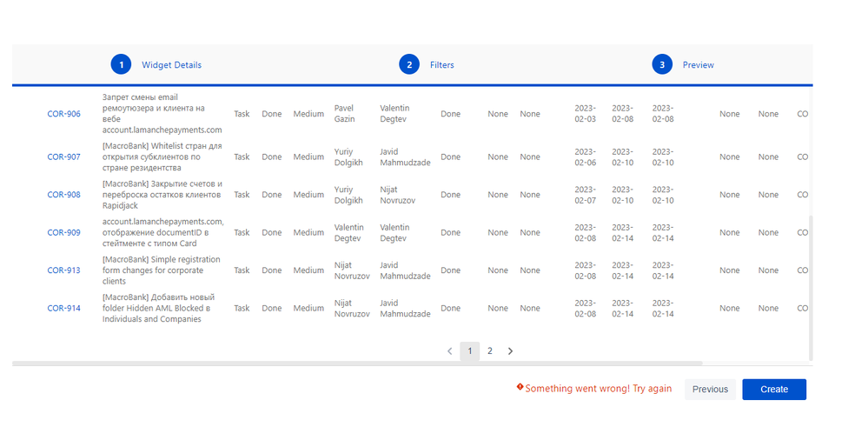Click assignee Pavel Gazin

(x=344, y=114)
